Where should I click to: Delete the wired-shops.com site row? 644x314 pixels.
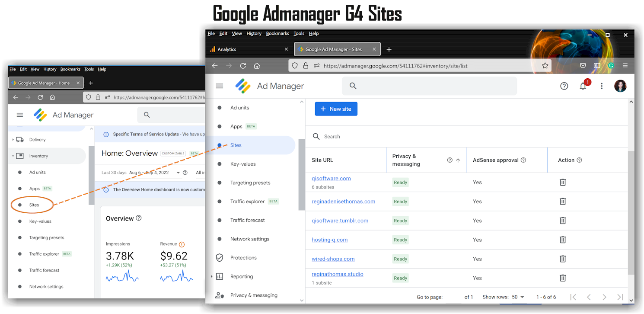562,259
